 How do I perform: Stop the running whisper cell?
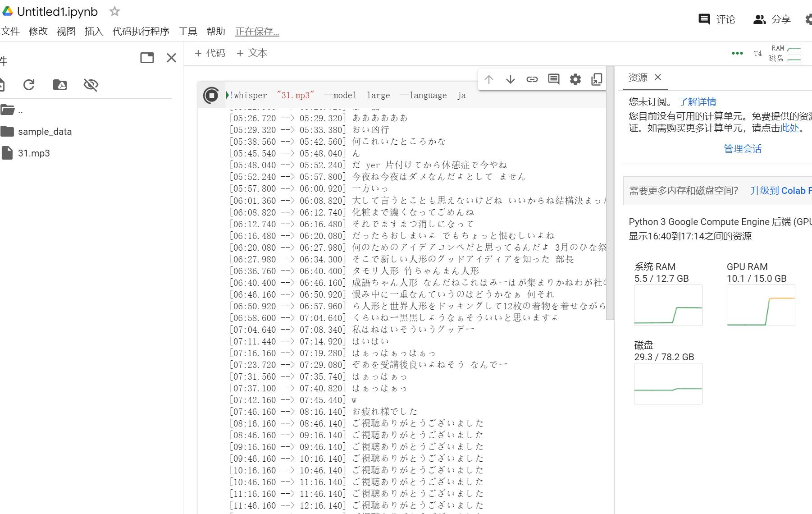[211, 96]
